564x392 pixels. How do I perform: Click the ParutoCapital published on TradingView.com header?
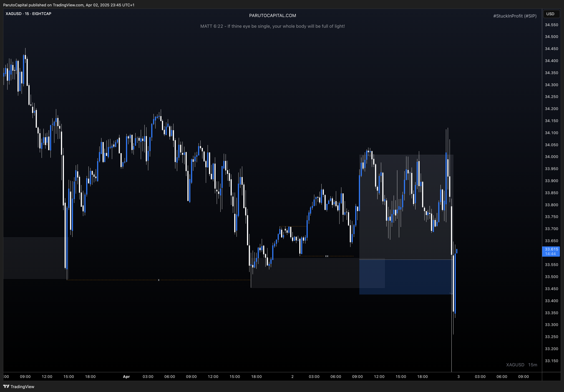(x=68, y=5)
